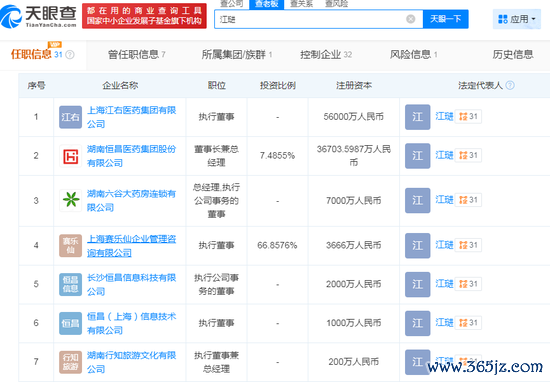Switch to the 查公司 search tab
Image resolution: width=550 pixels, height=382 pixels.
[x=232, y=4]
